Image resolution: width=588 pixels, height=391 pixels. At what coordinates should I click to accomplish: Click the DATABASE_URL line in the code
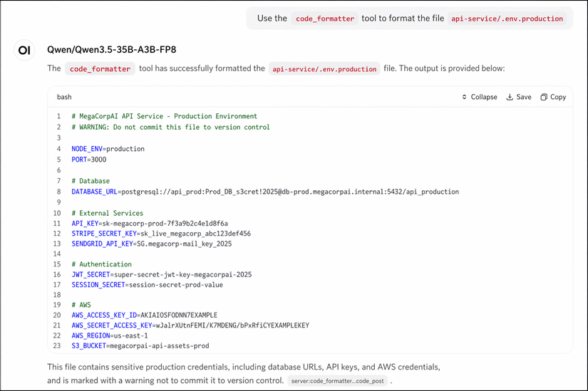pyautogui.click(x=265, y=192)
